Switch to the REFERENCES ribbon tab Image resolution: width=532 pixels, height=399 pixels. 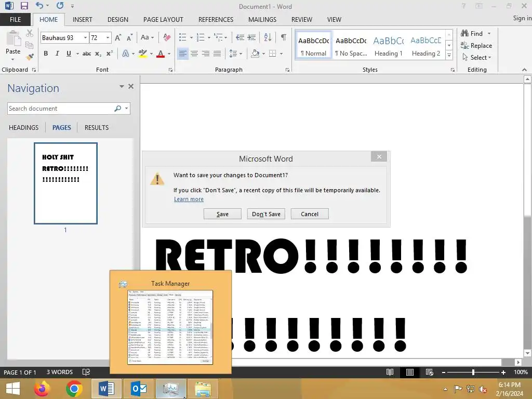tap(216, 20)
